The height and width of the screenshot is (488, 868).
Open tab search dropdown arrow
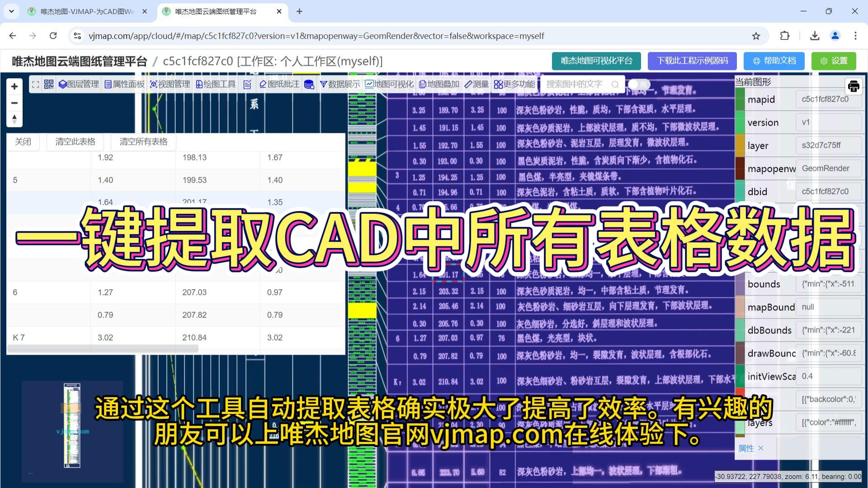point(11,11)
